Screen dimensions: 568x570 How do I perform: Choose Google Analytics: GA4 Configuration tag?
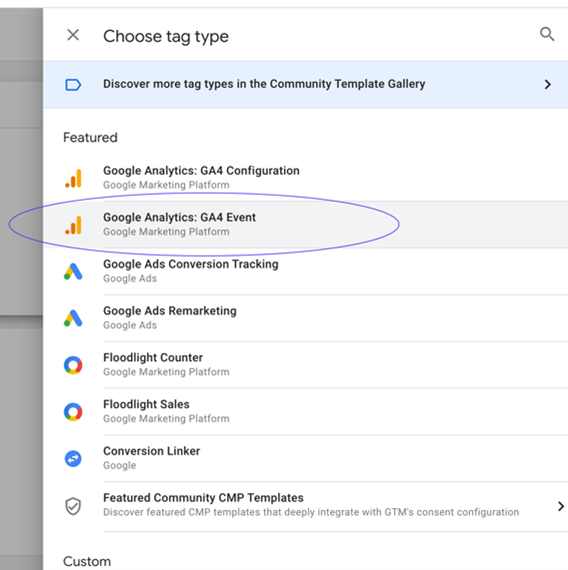(305, 178)
